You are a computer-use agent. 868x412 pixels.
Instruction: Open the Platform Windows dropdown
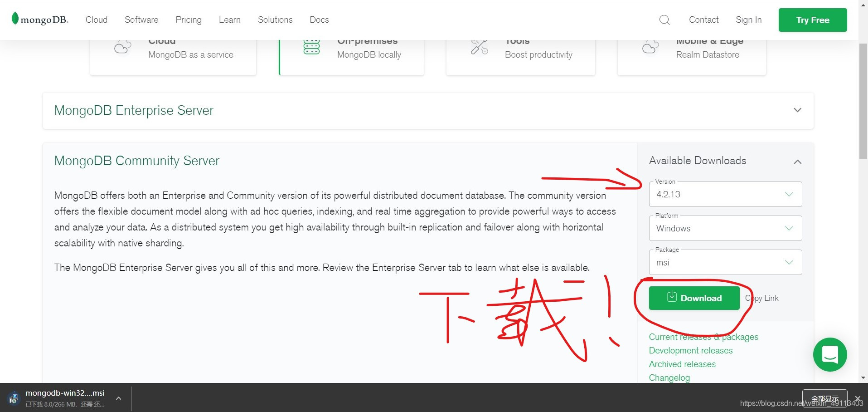(725, 228)
